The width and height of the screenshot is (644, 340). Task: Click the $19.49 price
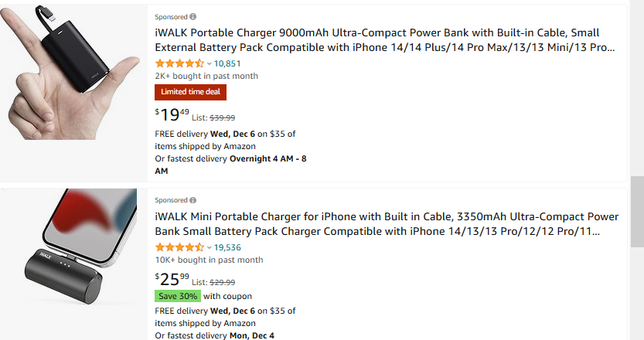tap(172, 116)
